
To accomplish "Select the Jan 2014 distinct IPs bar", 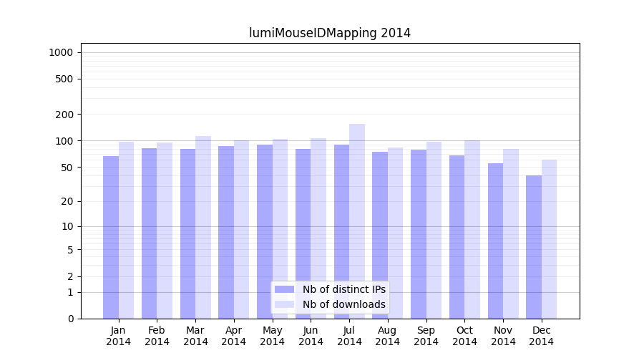I will (111, 236).
